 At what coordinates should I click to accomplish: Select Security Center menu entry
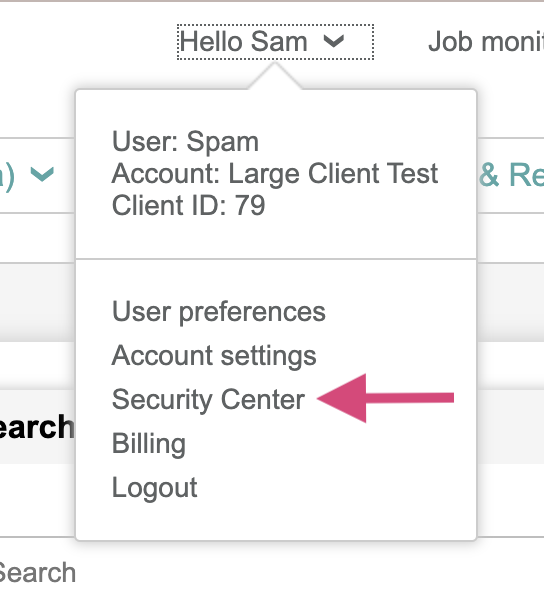tap(208, 400)
